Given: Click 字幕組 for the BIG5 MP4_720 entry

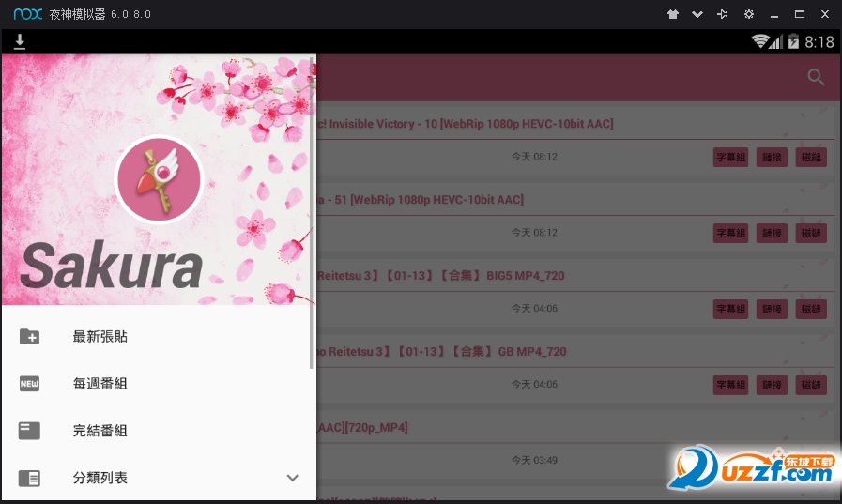Looking at the screenshot, I should tap(730, 309).
